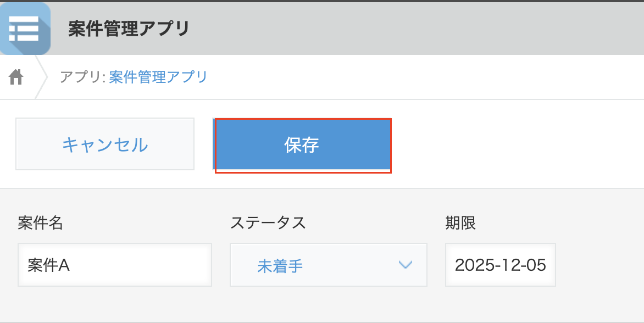Select the 案件A input value

(44, 266)
